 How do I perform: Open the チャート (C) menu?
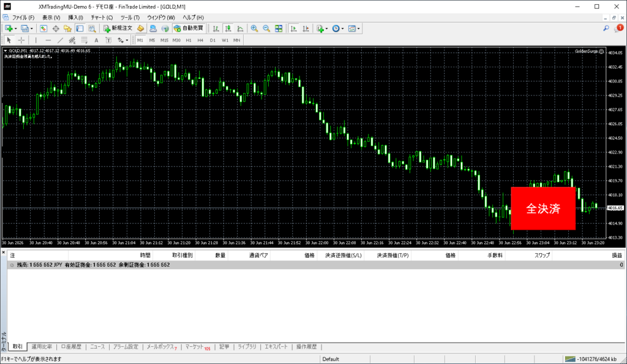tap(102, 18)
